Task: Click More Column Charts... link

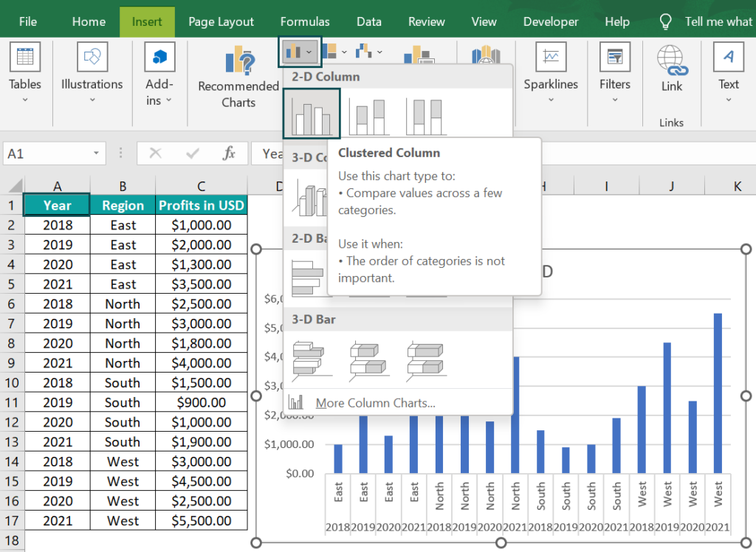Action: coord(375,403)
